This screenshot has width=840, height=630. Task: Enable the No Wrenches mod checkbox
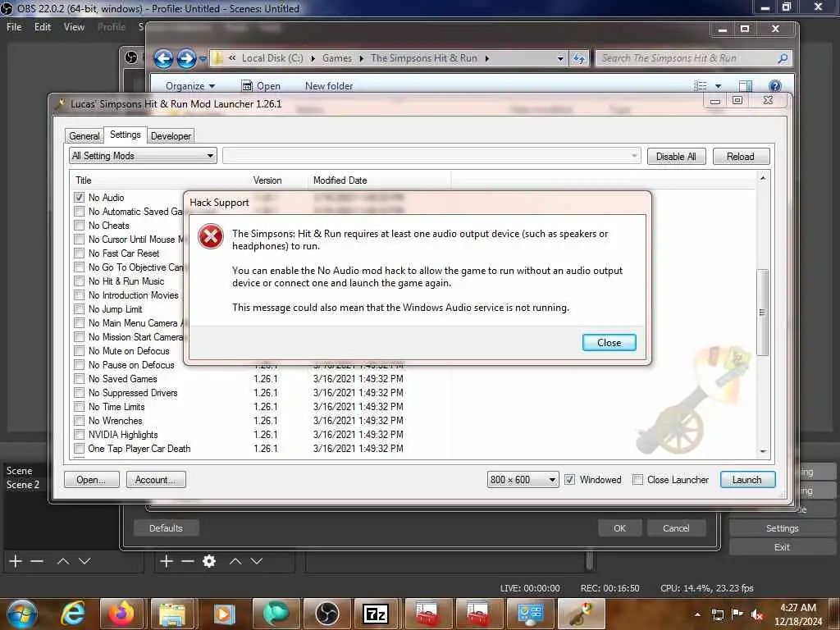click(80, 420)
